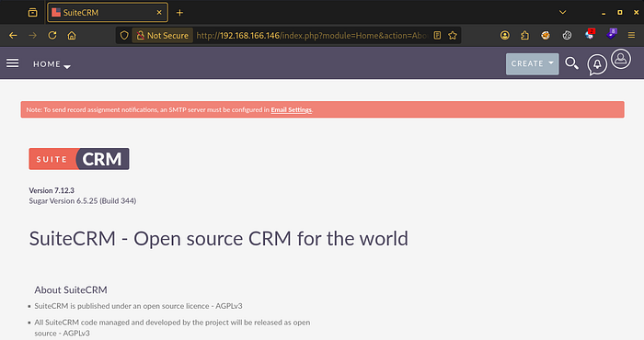
Task: Open the list all tabs dropdown
Action: pos(563,12)
